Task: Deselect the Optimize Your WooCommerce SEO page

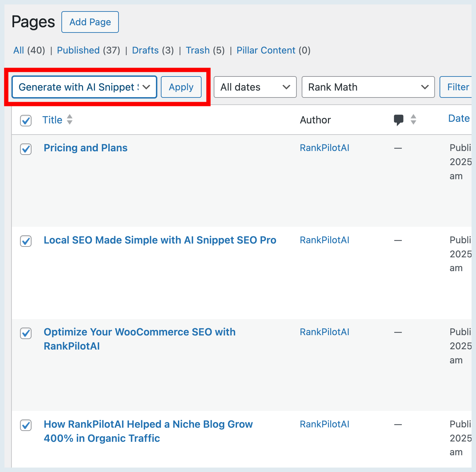Action: click(x=26, y=333)
